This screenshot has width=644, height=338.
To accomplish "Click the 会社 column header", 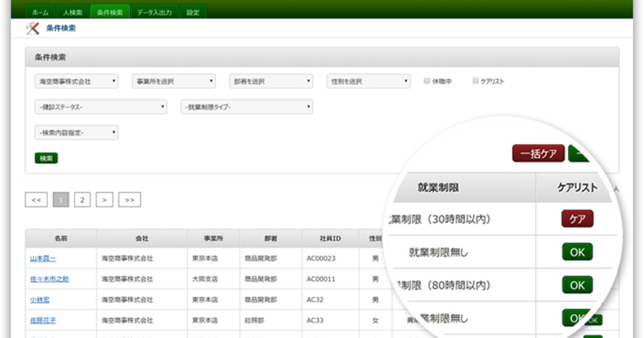I will 142,238.
